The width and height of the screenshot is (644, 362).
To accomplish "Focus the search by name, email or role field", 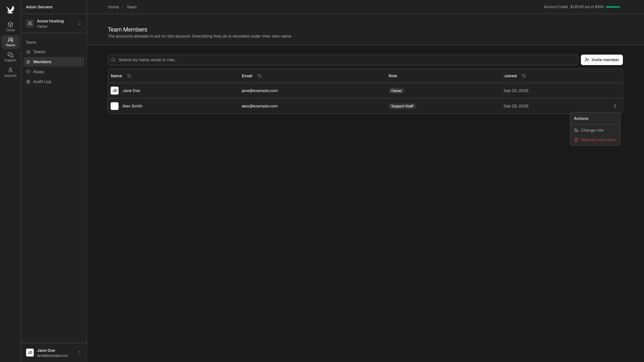I will (343, 60).
